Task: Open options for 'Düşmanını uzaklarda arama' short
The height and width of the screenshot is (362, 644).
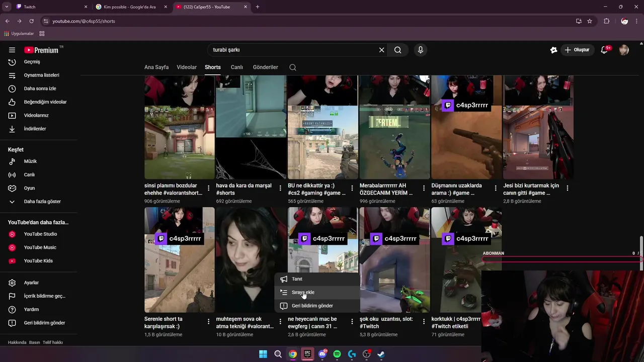Action: [x=496, y=188]
